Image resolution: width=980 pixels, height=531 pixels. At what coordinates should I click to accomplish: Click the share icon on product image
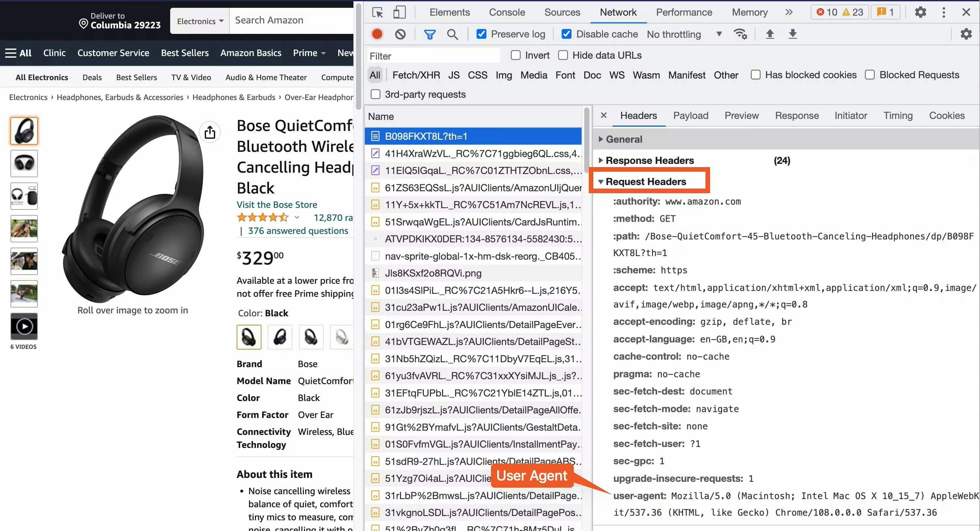pos(210,132)
